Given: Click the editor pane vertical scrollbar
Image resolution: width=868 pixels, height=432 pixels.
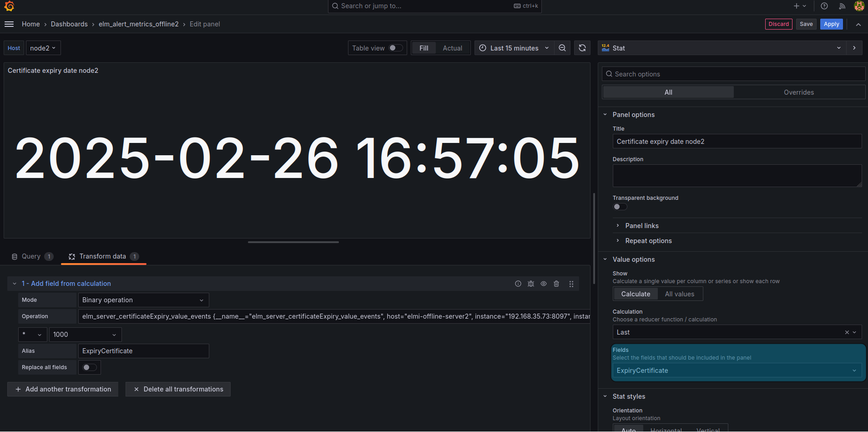Looking at the screenshot, I should [594, 239].
